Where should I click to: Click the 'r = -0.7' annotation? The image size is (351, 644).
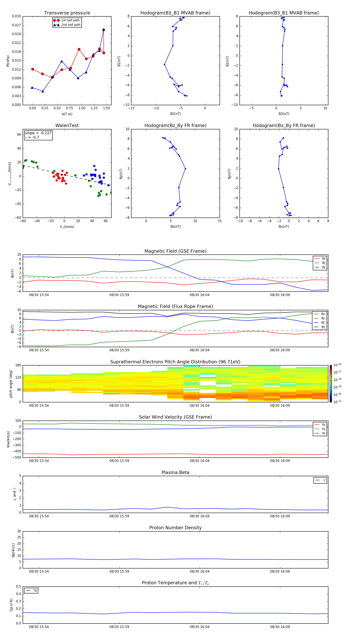point(32,137)
